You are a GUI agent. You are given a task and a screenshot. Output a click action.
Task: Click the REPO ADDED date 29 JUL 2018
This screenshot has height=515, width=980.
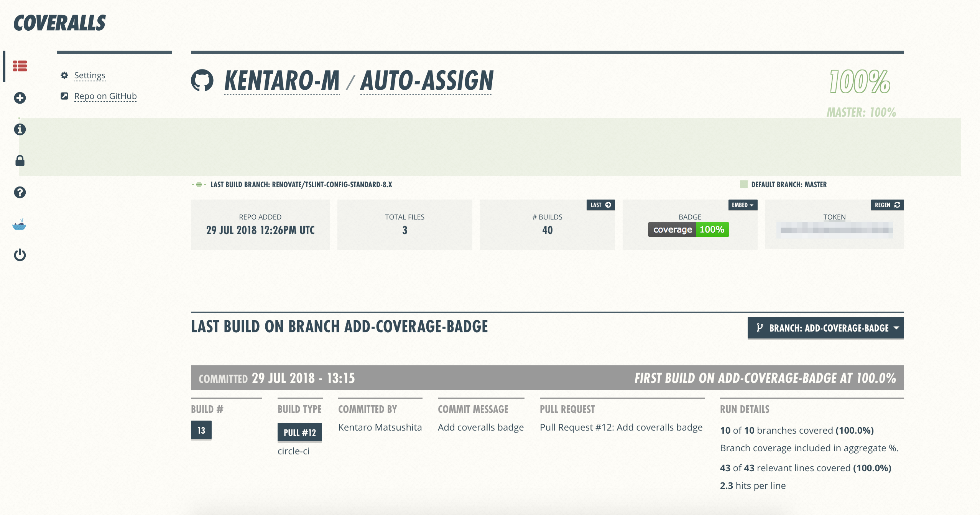pos(260,230)
